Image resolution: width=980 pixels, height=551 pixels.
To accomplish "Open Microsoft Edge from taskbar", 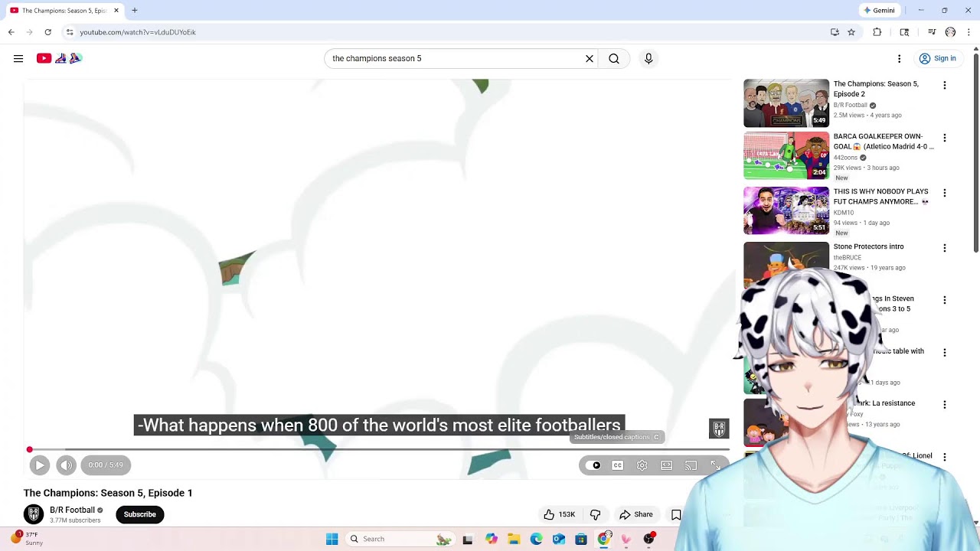I will pos(536,539).
